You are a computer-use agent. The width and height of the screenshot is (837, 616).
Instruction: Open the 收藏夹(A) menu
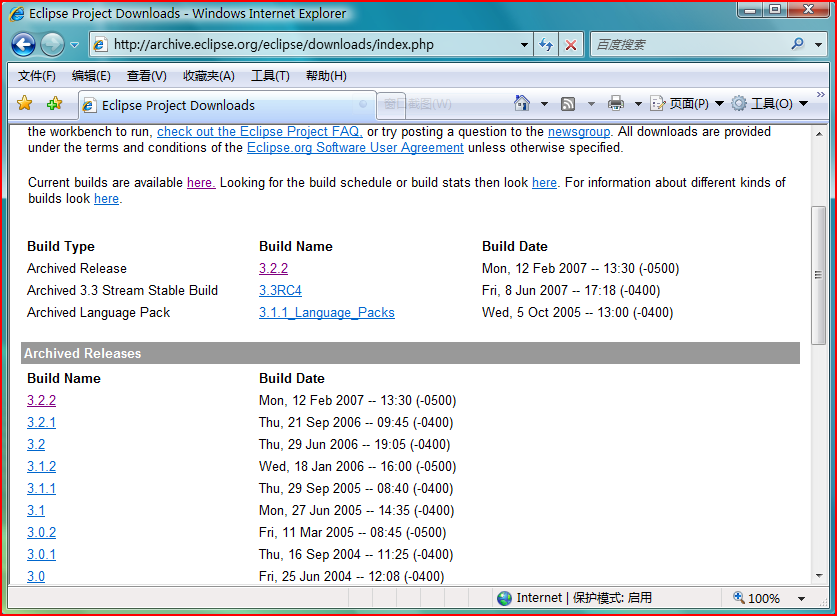[x=209, y=76]
